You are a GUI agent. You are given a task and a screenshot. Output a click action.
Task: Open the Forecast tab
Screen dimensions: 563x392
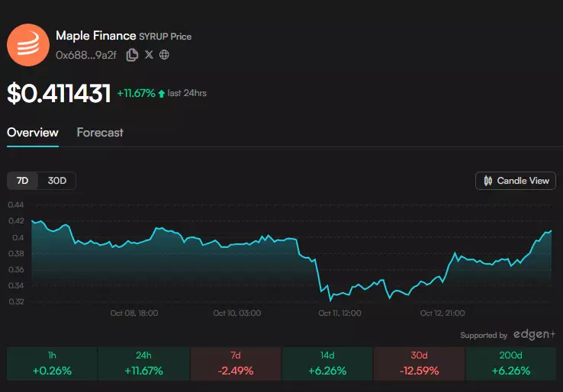point(100,133)
